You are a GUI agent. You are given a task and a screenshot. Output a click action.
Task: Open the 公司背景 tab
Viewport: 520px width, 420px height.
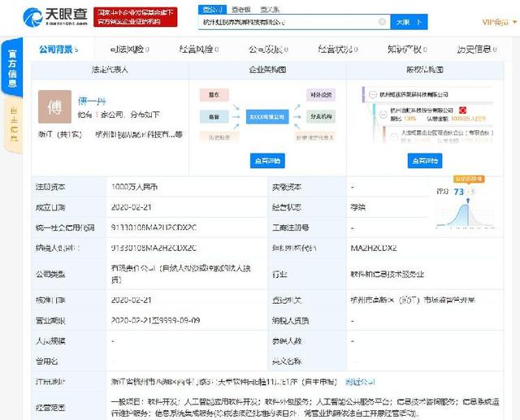[58, 50]
